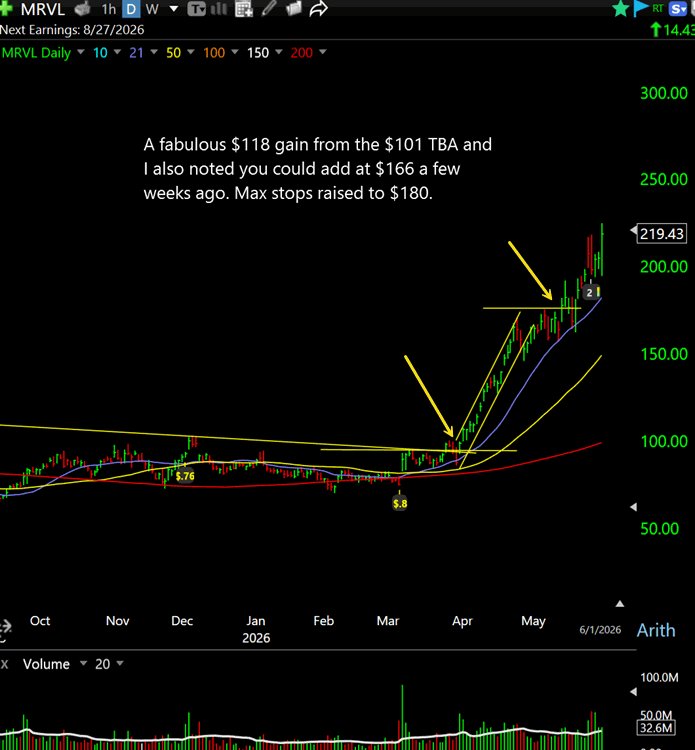This screenshot has height=750, width=695.
Task: Click the green plus add icon
Action: coord(6,8)
